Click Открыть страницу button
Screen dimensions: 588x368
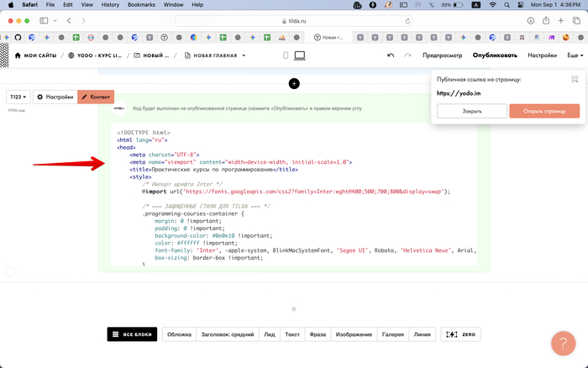(x=544, y=111)
